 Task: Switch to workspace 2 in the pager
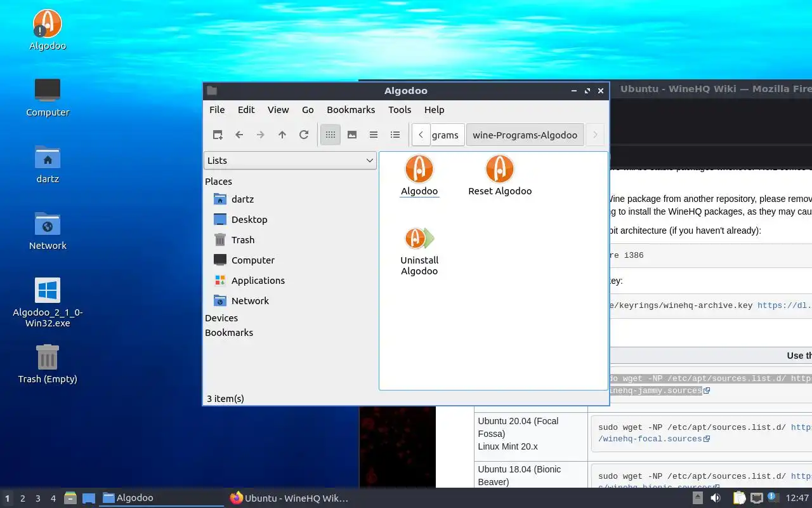pos(23,498)
